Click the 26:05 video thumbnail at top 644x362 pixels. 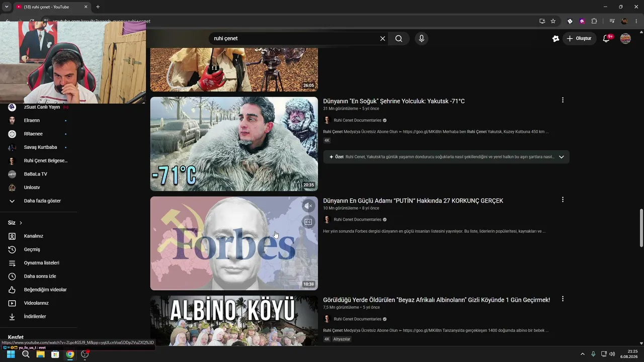234,70
